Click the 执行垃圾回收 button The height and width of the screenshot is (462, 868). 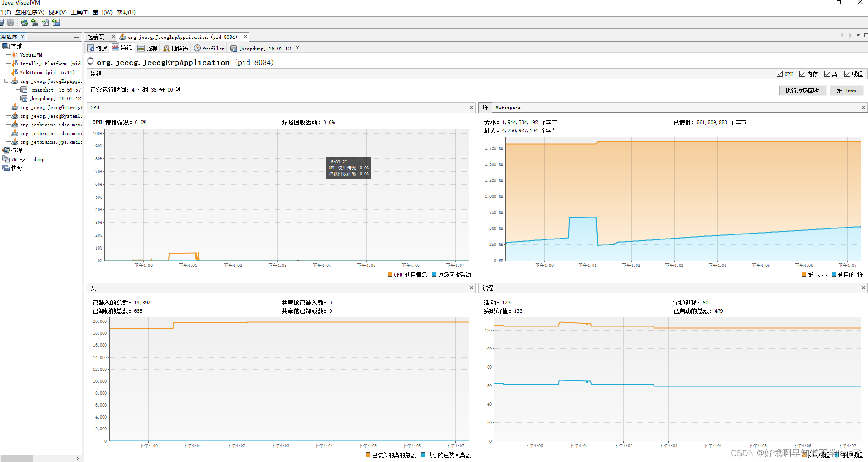802,91
